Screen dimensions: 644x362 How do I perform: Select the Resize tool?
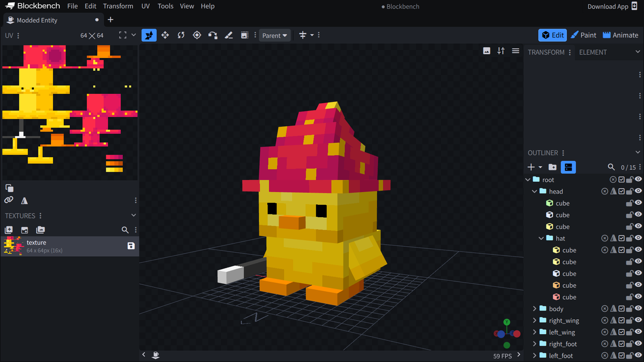[x=165, y=35]
